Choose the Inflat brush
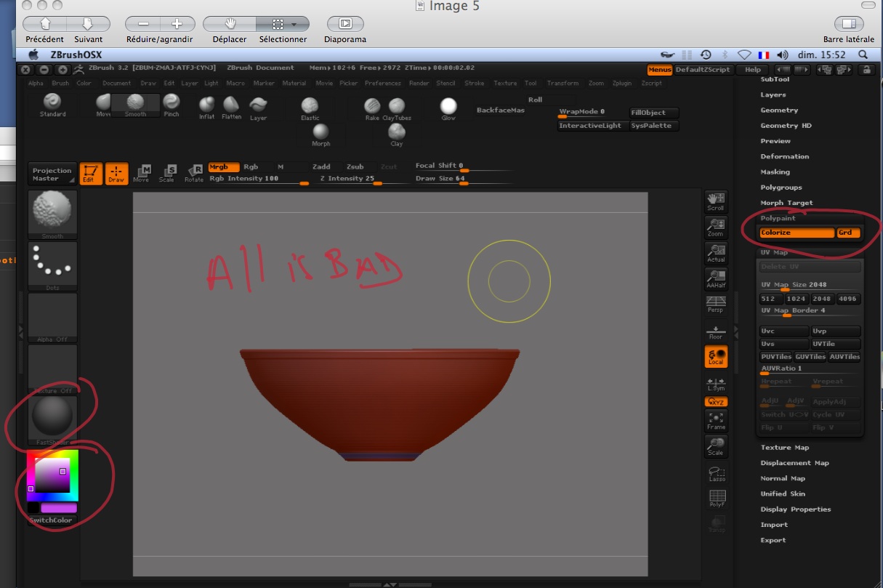 coord(207,108)
